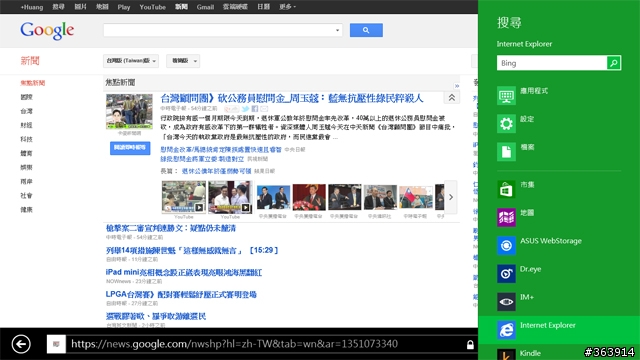The image size is (640, 360).
Task: Click the Bing search input field
Action: click(552, 63)
